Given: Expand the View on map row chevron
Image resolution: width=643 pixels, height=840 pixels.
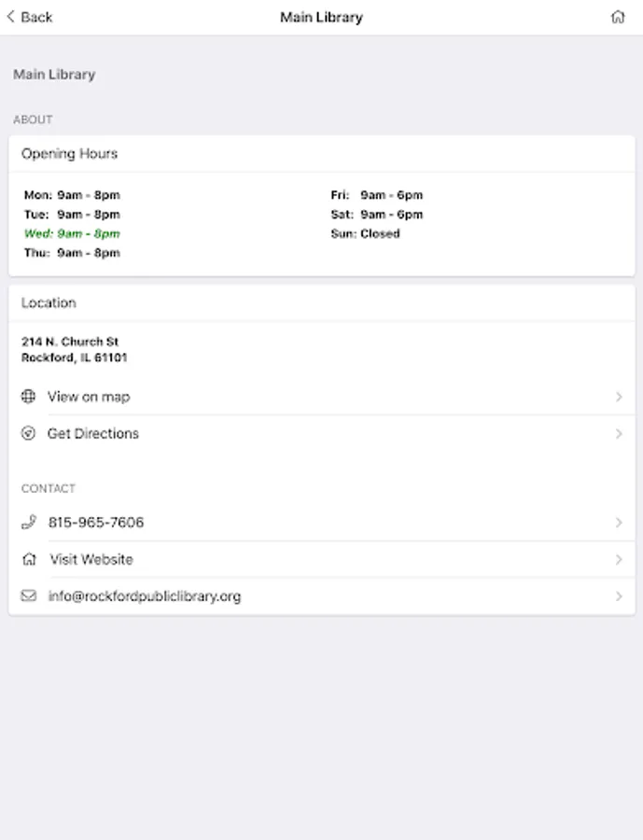Looking at the screenshot, I should (x=619, y=397).
